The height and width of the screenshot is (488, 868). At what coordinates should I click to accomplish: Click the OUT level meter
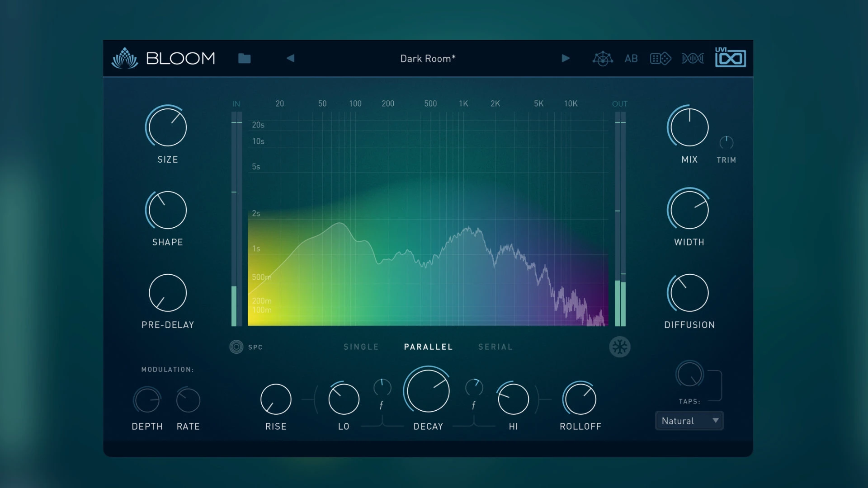tap(620, 219)
